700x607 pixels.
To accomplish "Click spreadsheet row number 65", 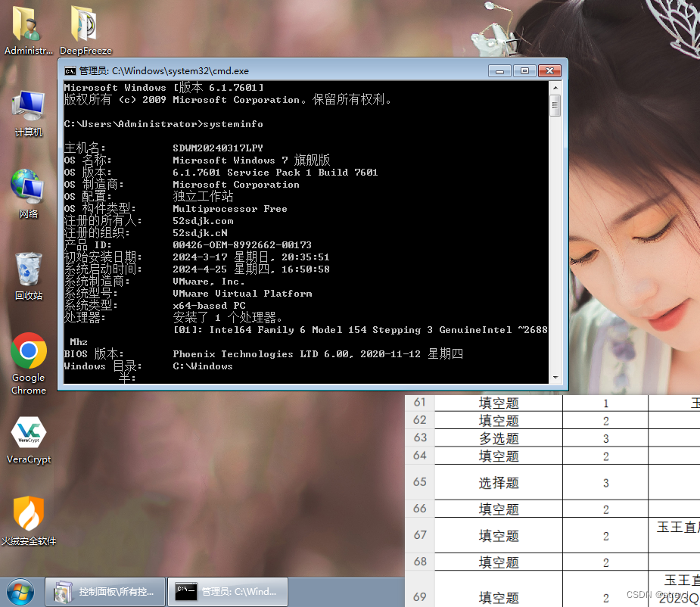I will (420, 482).
